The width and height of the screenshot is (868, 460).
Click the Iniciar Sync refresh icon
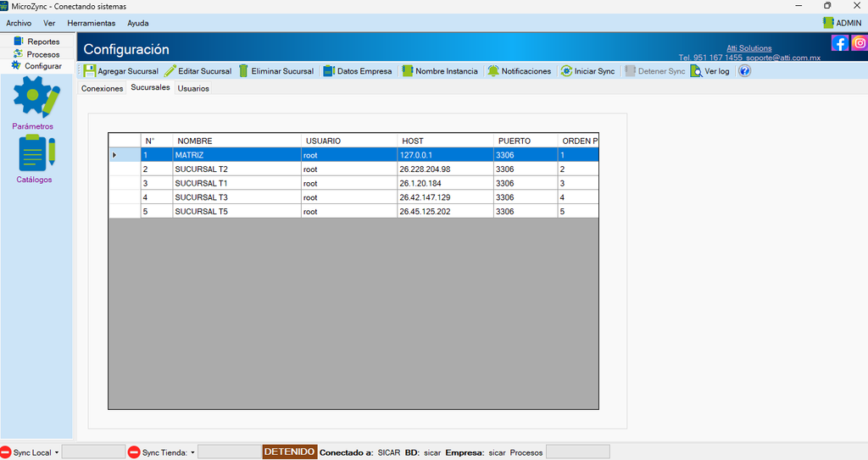click(x=566, y=71)
